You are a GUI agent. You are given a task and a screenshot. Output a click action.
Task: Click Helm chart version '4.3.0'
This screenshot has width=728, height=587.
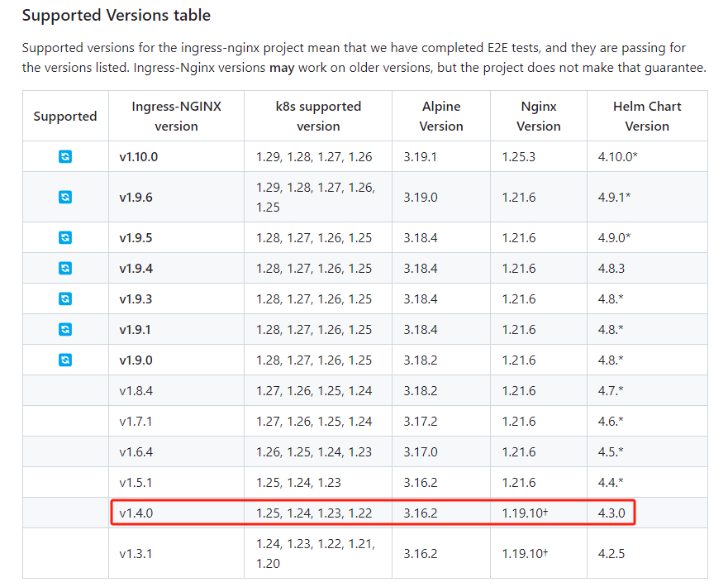(x=611, y=513)
